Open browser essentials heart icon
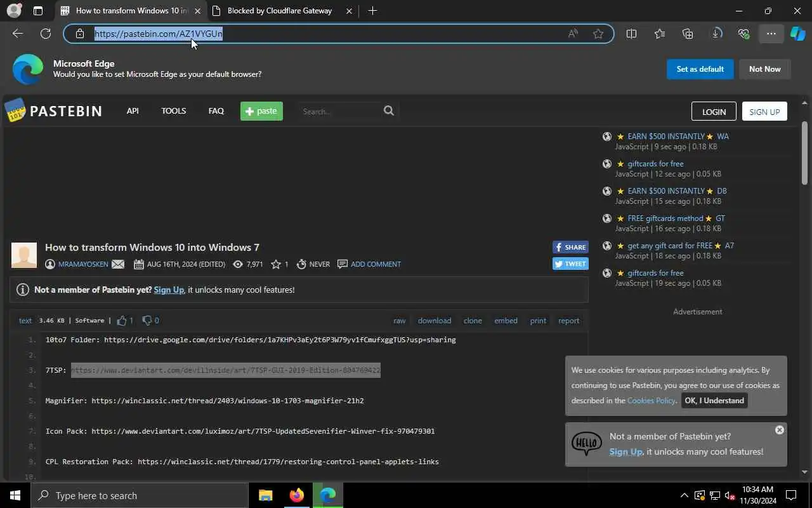 tap(744, 34)
